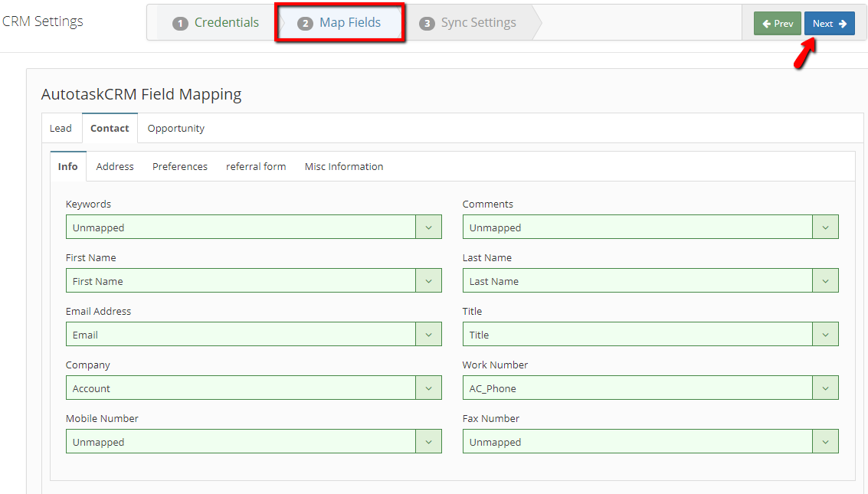This screenshot has width=868, height=494.
Task: Expand the Last Name mapping dropdown arrow
Action: click(x=825, y=280)
